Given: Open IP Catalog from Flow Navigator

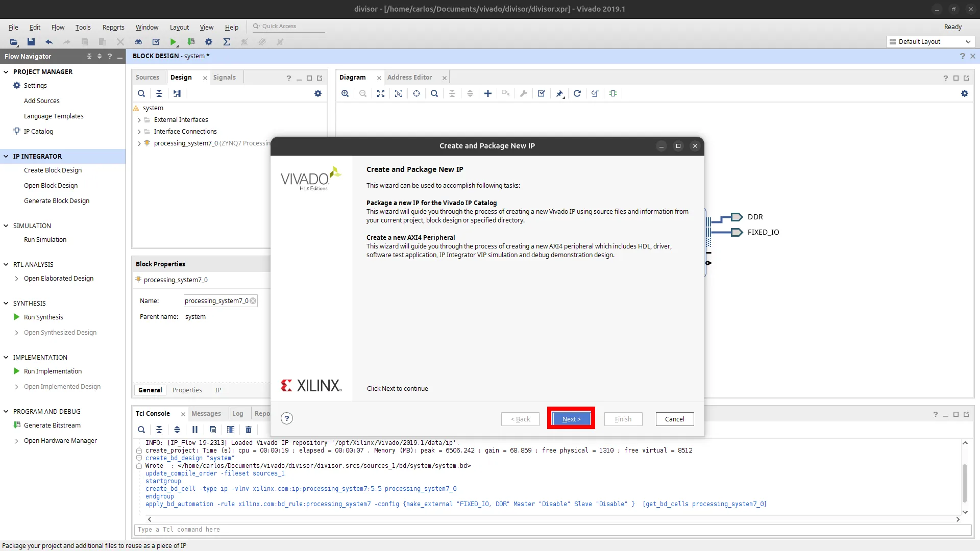Looking at the screenshot, I should pyautogui.click(x=38, y=132).
